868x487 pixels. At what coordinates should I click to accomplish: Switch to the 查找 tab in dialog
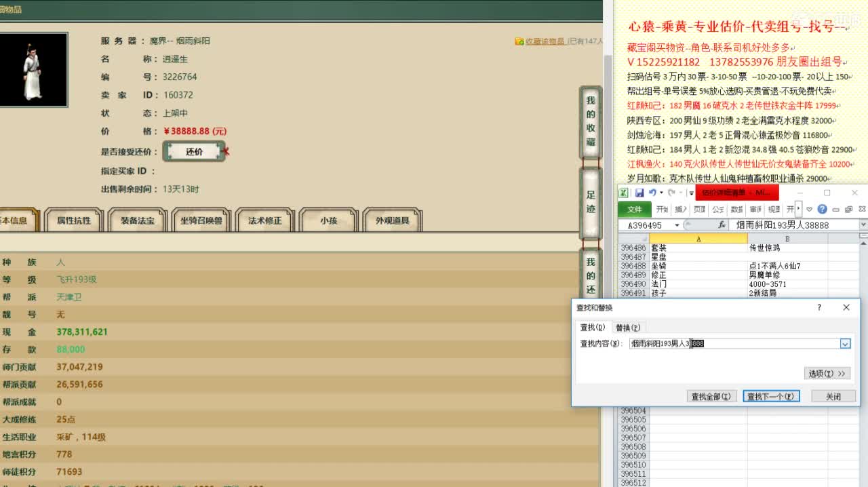tap(592, 328)
